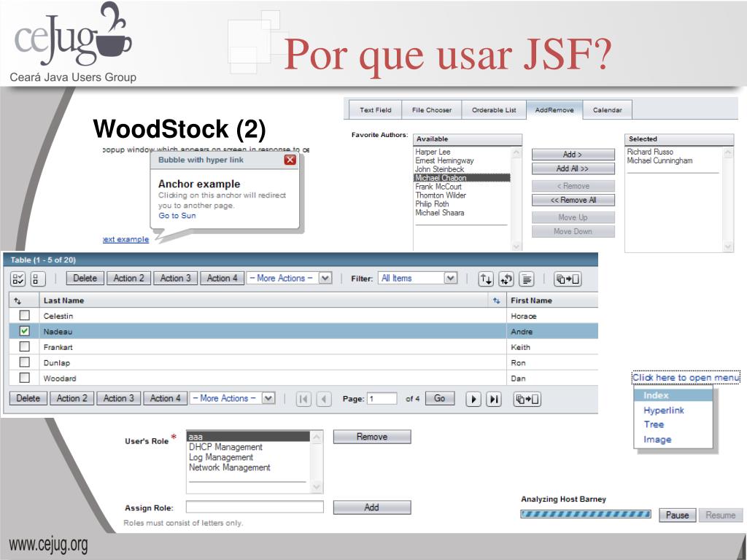Click the select-all rows icon in table toolbar
Viewport: 747px width, 560px height.
click(18, 279)
